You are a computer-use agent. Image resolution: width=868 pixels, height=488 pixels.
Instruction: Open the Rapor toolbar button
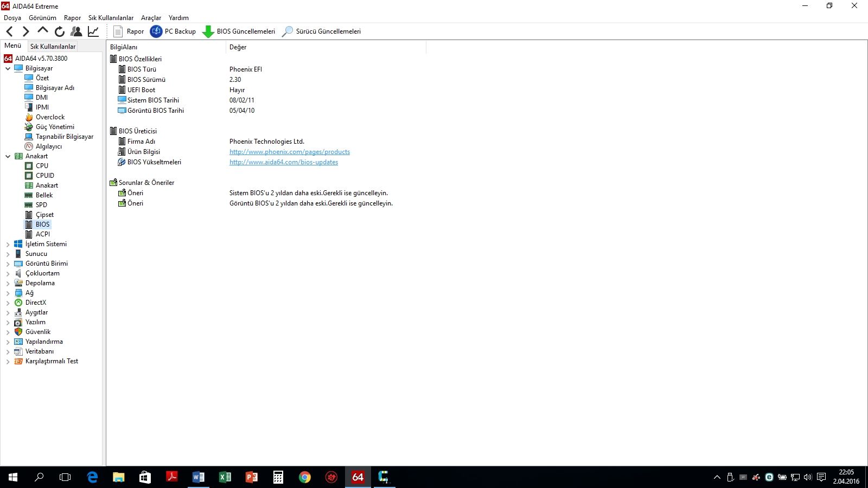[x=129, y=31]
